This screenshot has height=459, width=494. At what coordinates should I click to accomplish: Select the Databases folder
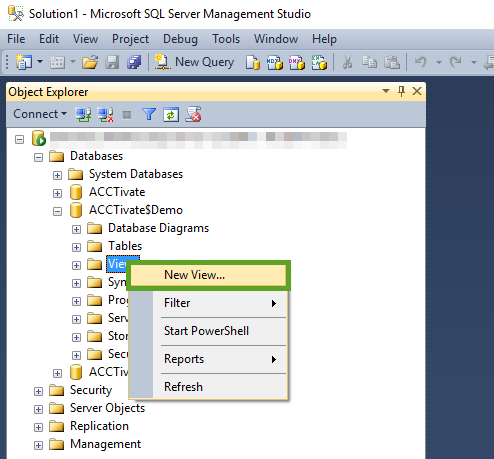point(96,156)
